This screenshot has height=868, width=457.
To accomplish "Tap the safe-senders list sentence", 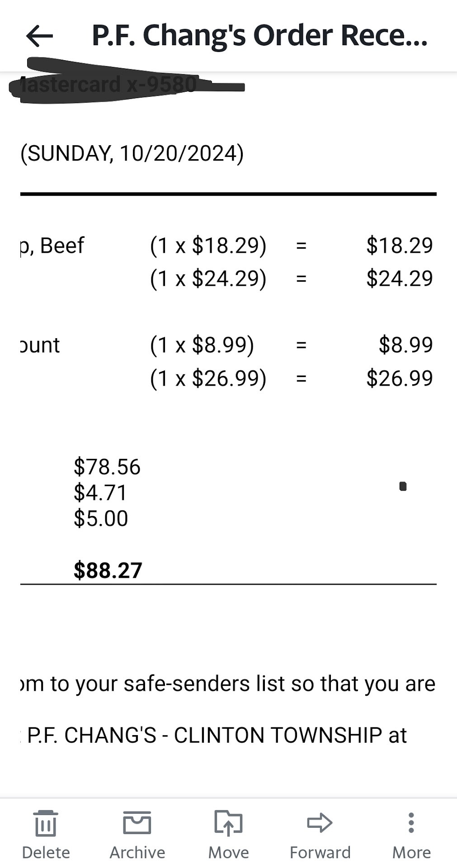I will pos(228,684).
